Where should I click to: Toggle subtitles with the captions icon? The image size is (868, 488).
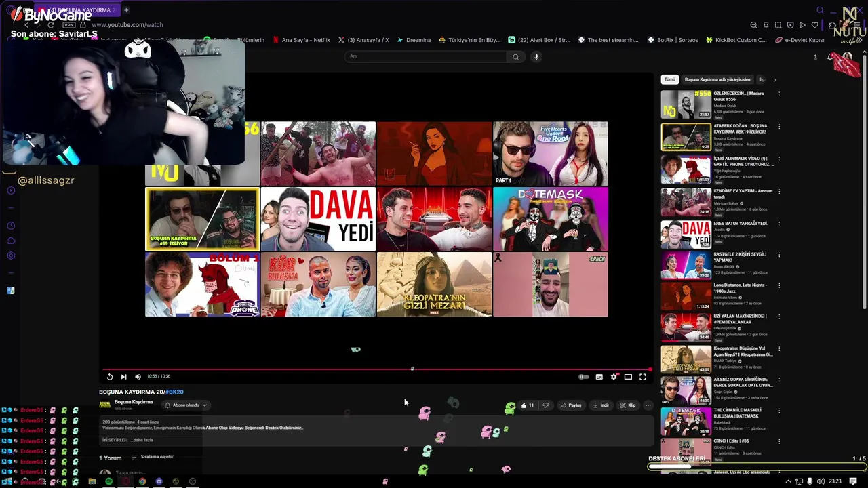[x=599, y=377]
